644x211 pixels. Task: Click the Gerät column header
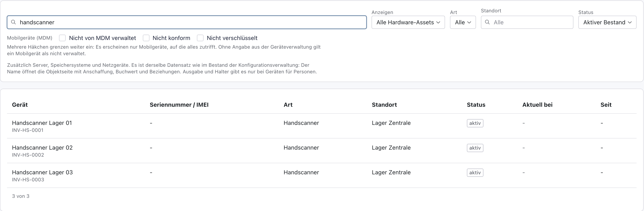20,105
